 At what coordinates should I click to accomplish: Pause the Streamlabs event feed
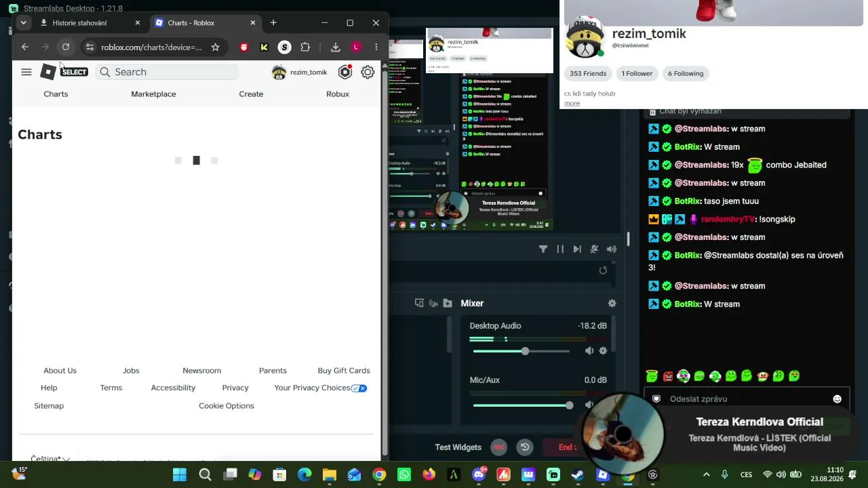(560, 249)
